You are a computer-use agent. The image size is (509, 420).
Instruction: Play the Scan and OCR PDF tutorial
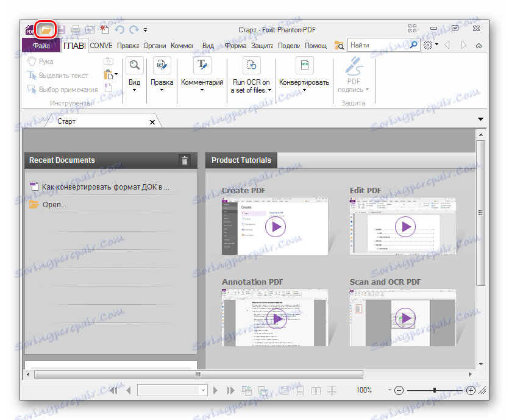pos(405,318)
